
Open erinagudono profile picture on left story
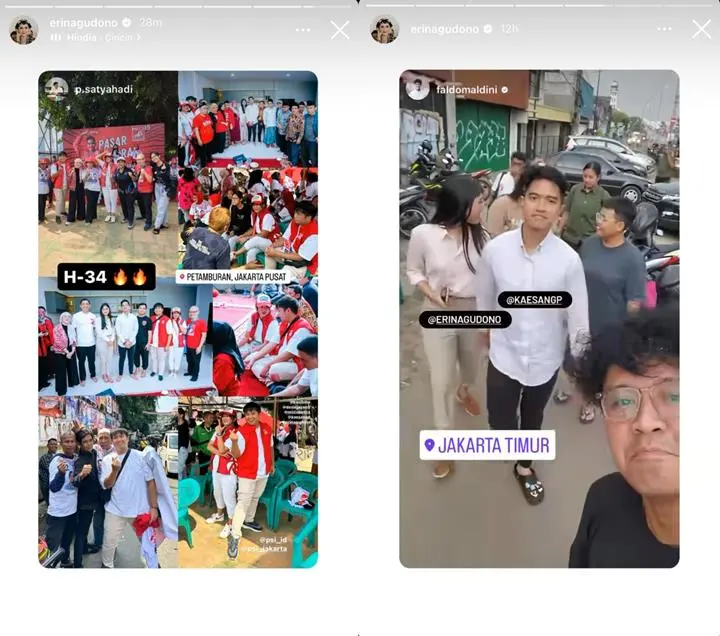tap(23, 30)
